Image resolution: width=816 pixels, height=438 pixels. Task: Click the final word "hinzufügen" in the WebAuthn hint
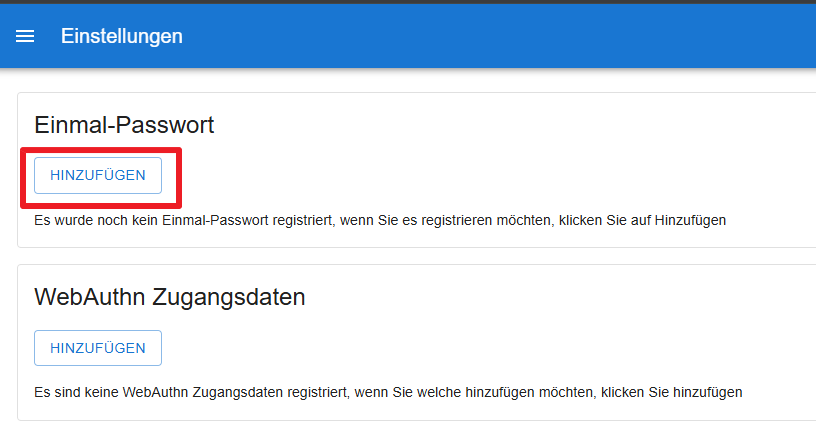[x=708, y=391]
